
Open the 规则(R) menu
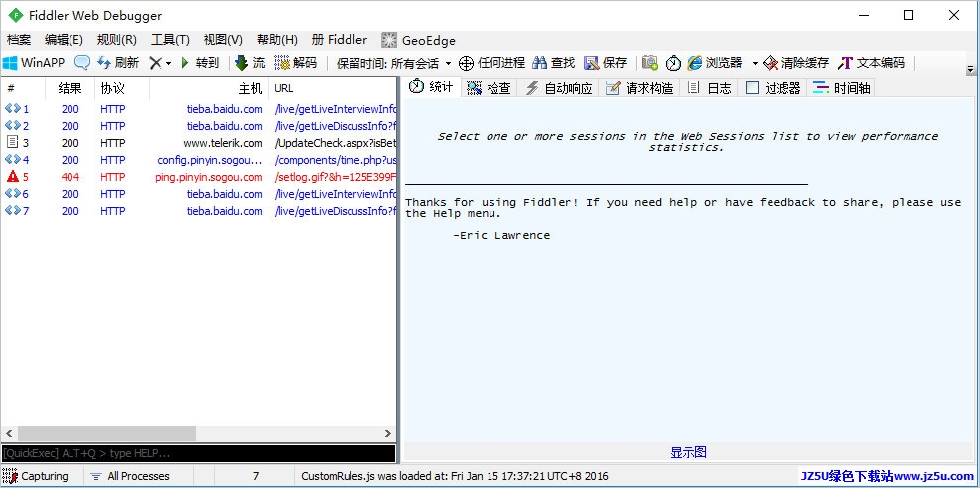(x=117, y=40)
